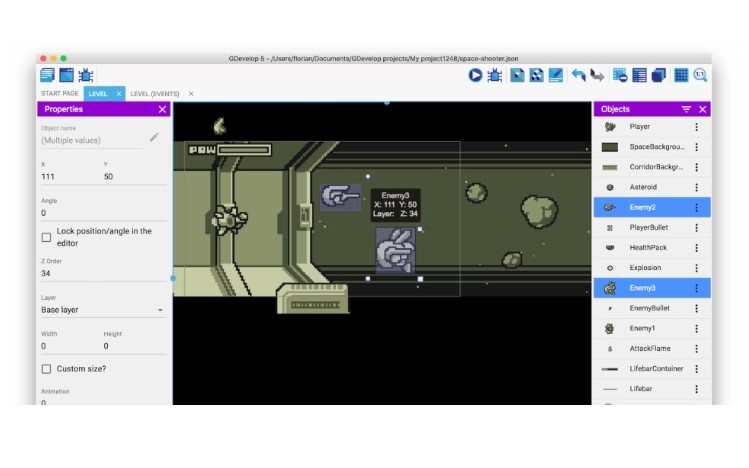Viewport: 749px width, 468px height.
Task: Open the properties panel pencil icon
Action: point(556,75)
